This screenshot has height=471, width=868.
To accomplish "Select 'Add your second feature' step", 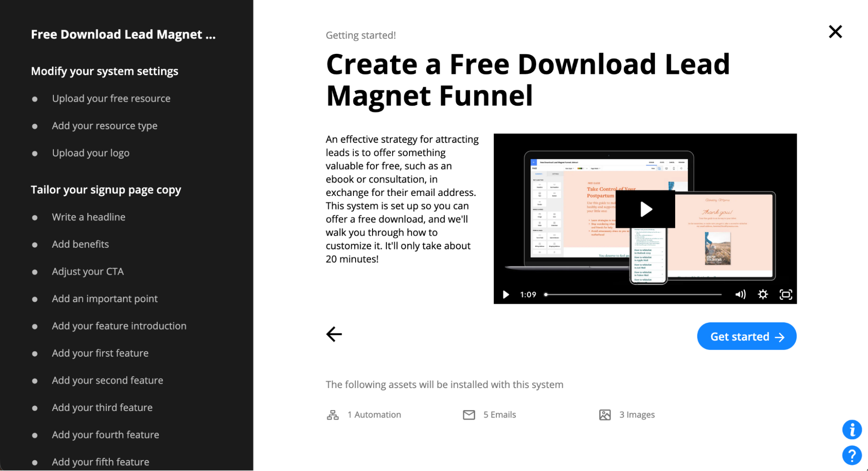I will [108, 381].
